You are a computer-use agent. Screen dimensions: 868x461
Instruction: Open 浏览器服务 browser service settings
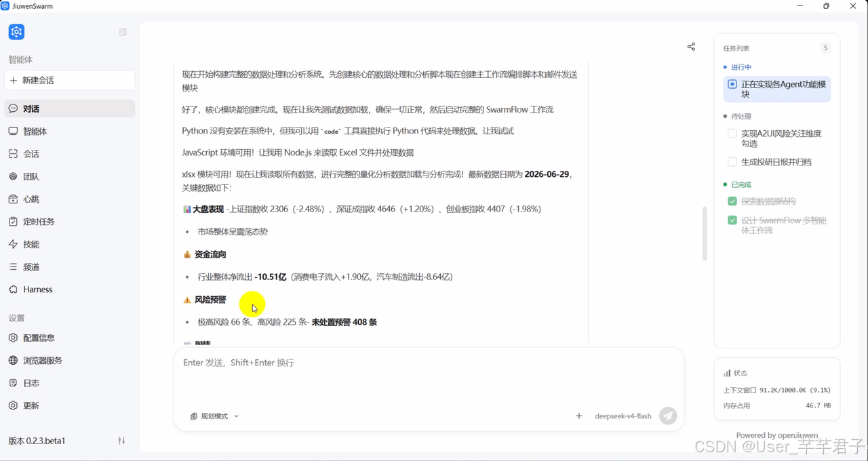(69, 361)
